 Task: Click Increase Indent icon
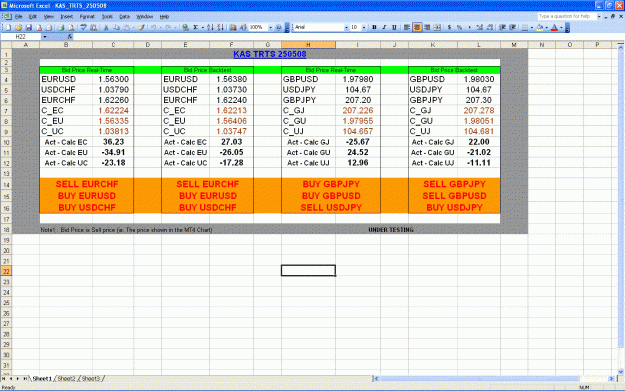[x=513, y=28]
